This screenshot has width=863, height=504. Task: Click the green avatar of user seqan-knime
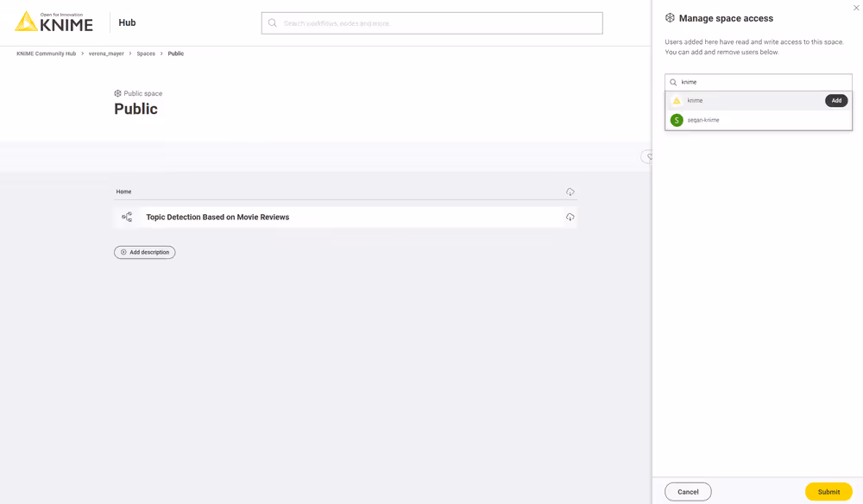677,120
